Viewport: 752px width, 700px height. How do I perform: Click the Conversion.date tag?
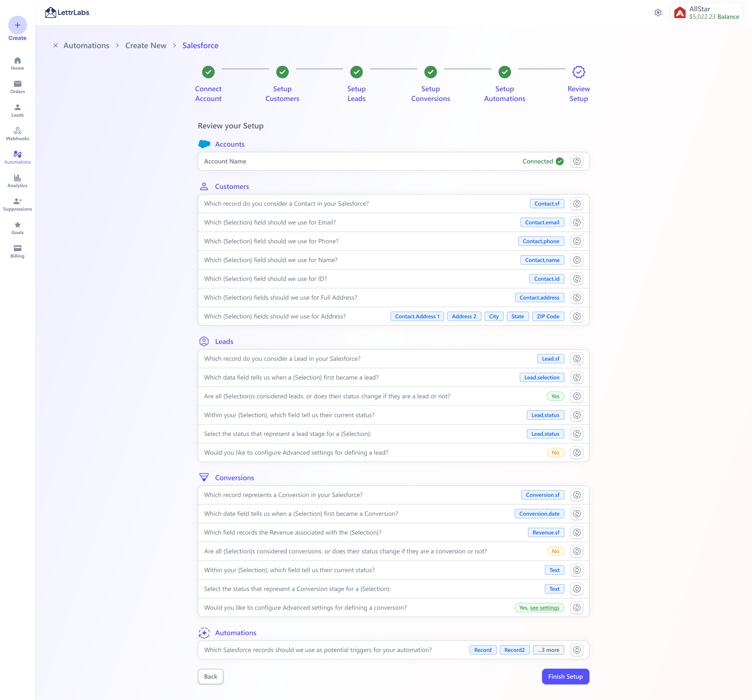point(539,514)
